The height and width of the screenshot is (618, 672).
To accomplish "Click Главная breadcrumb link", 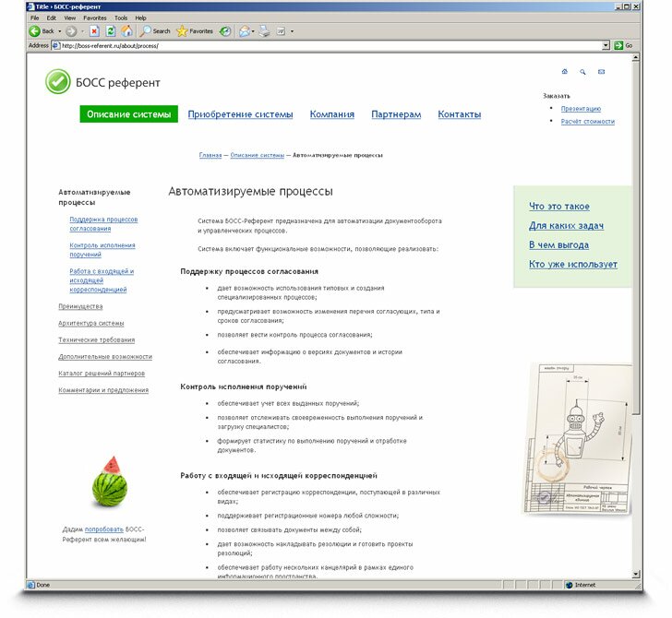I will 210,155.
